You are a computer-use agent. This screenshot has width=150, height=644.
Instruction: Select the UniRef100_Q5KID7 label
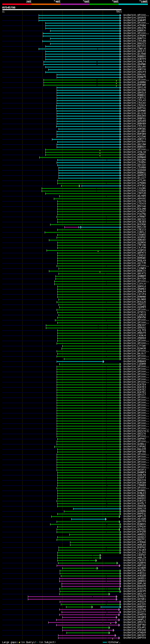point(135,325)
